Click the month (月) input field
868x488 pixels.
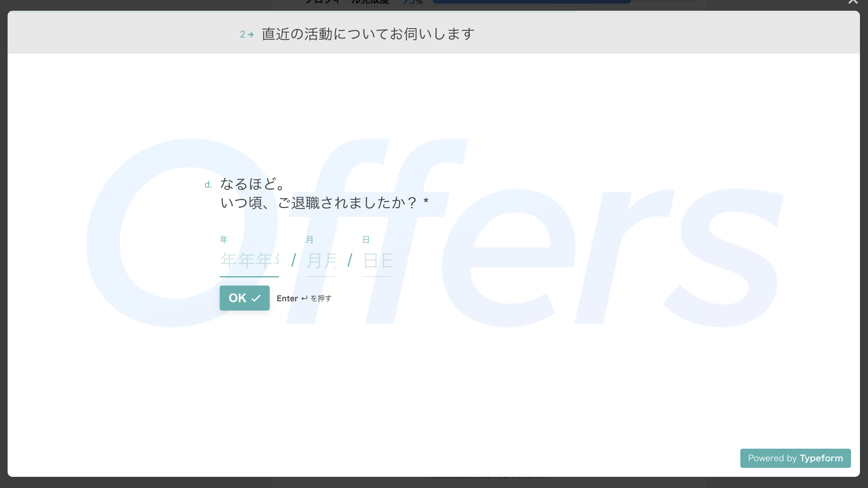(x=321, y=261)
